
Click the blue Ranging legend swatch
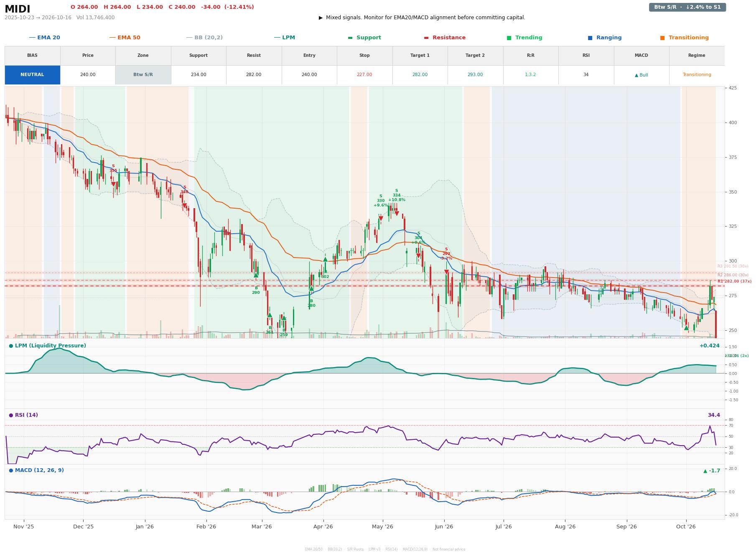[x=590, y=38]
